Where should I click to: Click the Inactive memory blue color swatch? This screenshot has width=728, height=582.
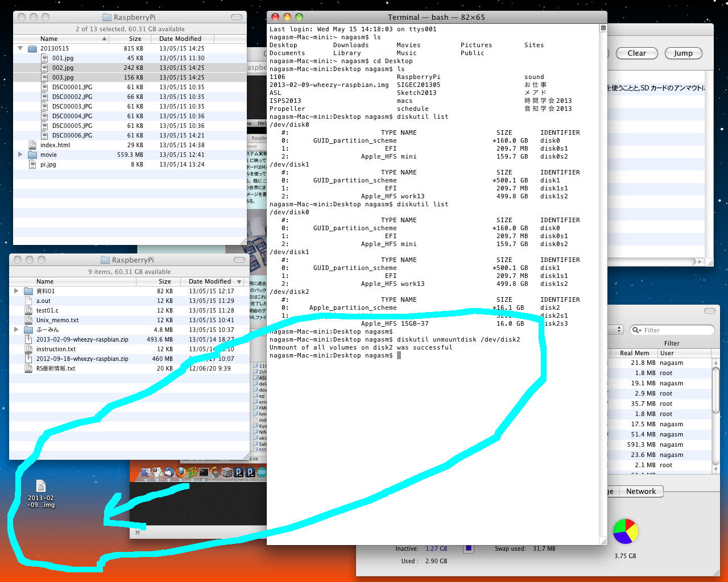(x=469, y=548)
